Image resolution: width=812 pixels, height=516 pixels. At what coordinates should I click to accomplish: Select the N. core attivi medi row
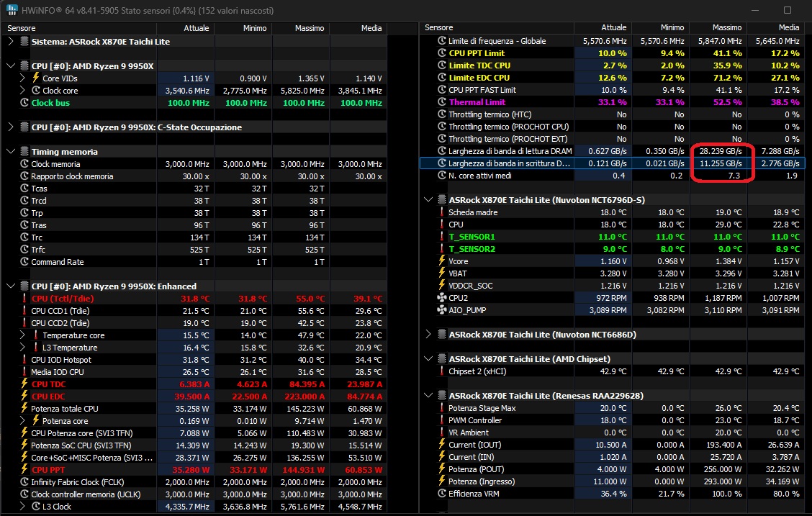click(612, 176)
